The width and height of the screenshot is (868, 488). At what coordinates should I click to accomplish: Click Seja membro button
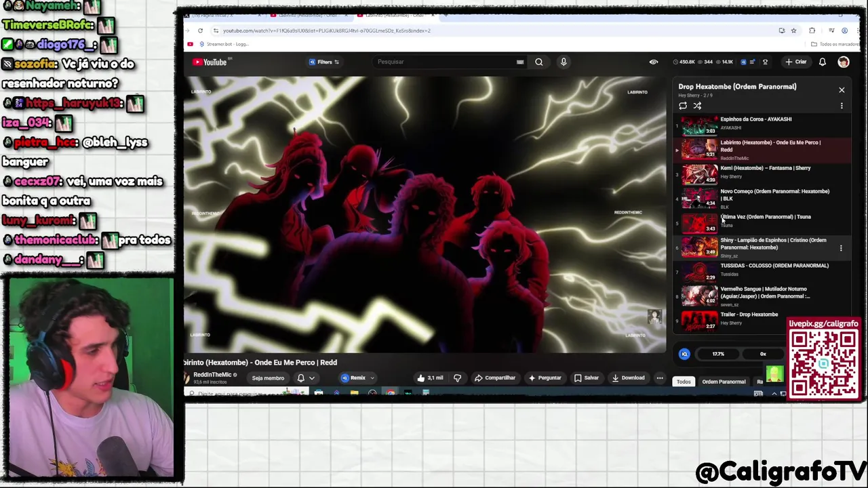click(268, 378)
